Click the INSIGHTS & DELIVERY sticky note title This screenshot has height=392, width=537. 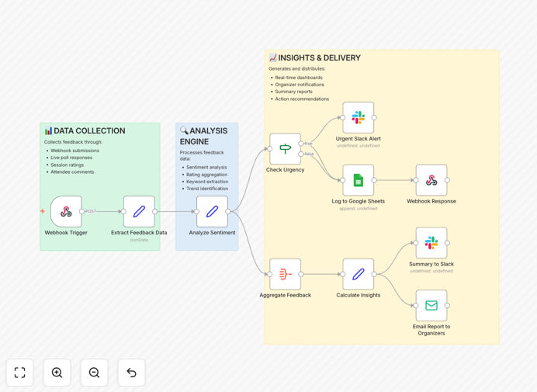[x=315, y=58]
